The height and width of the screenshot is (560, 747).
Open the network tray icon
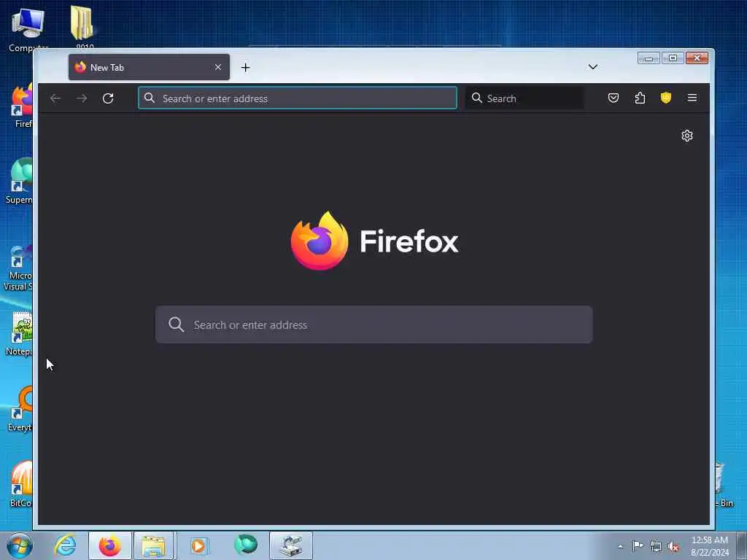click(x=656, y=547)
